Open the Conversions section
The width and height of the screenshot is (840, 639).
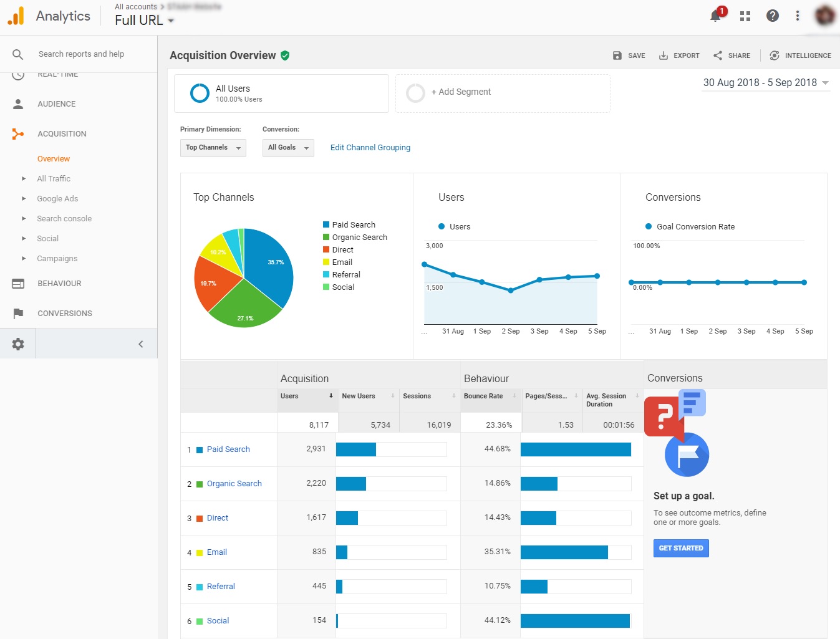point(65,314)
